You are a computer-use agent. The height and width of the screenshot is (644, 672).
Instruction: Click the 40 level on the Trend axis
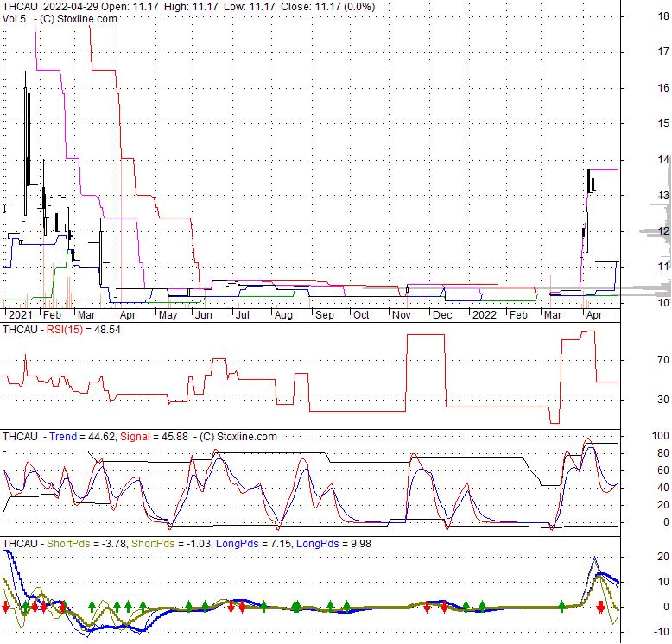(x=663, y=488)
